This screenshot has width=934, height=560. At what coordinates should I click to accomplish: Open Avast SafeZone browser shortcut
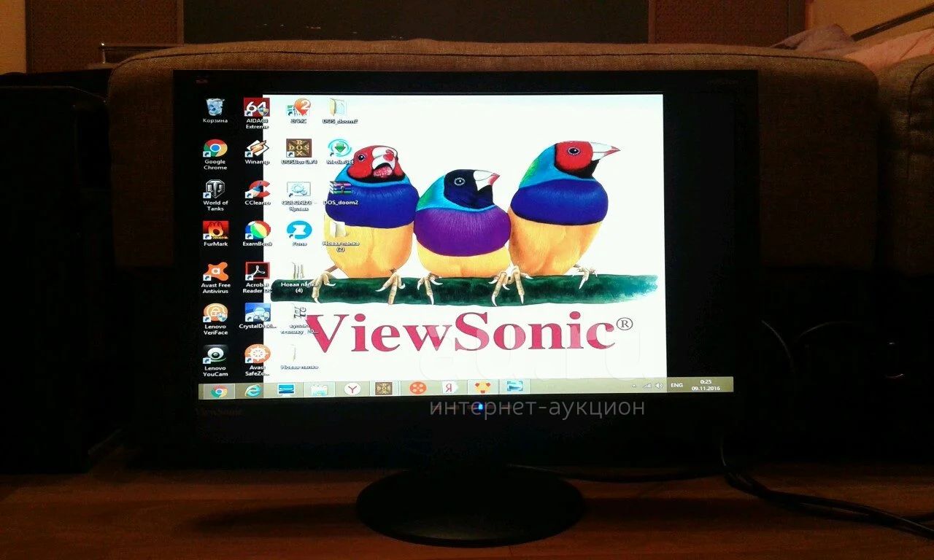257,360
